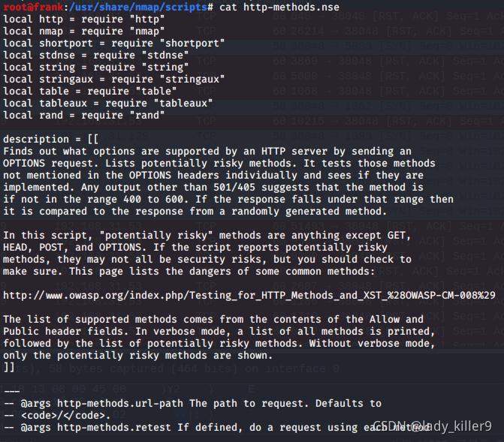Viewport: 504px width, 442px height.
Task: Click the root@frank prompt text
Action: point(34,7)
